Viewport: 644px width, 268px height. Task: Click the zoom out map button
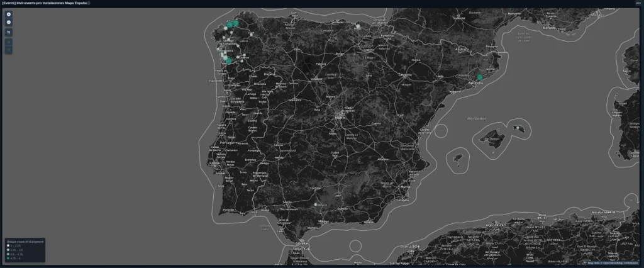[x=9, y=22]
